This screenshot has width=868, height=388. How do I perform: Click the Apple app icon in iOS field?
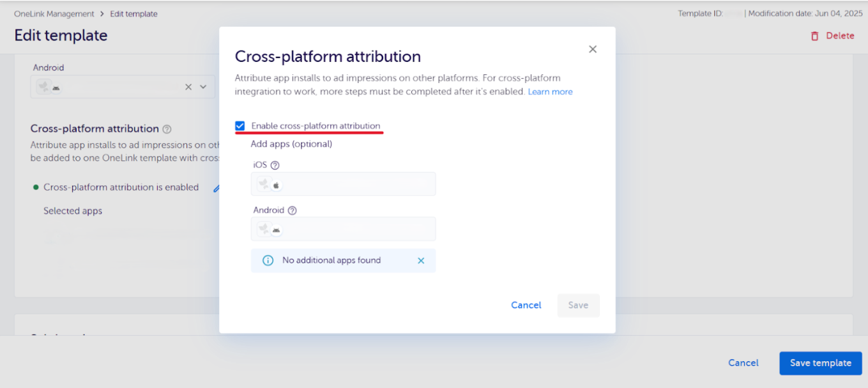(x=276, y=183)
